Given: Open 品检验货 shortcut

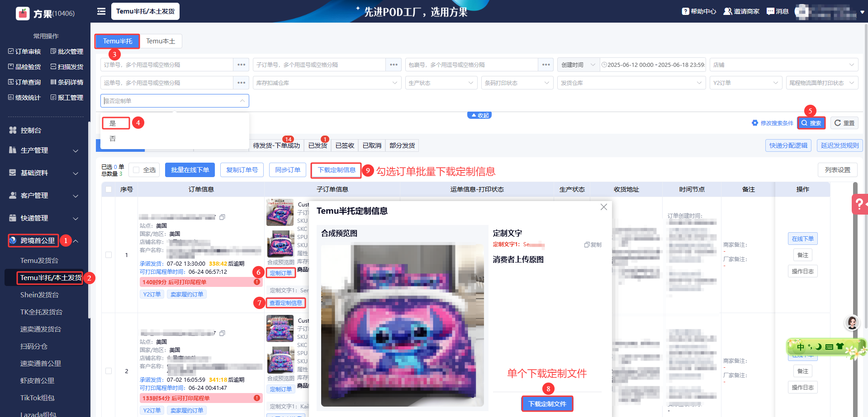Looking at the screenshot, I should pos(24,67).
